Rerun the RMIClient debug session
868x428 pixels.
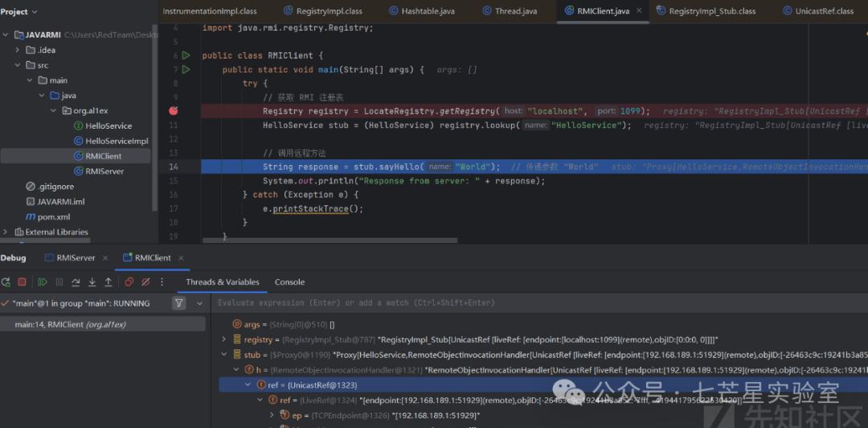coord(6,282)
